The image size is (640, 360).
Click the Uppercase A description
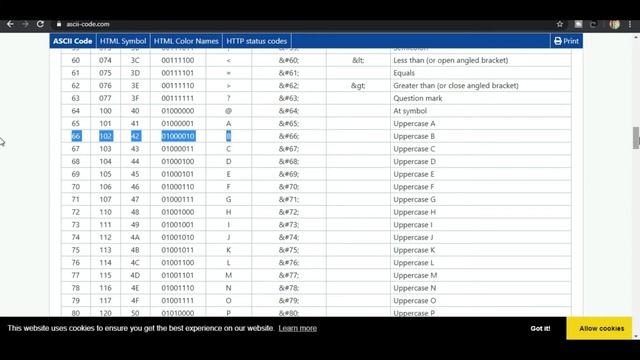click(x=414, y=123)
